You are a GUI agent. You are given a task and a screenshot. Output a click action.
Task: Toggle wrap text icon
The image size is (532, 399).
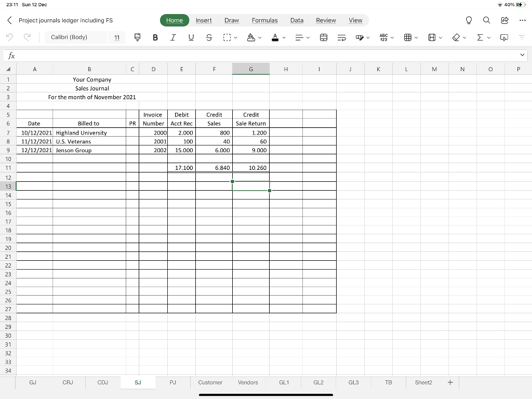(342, 37)
